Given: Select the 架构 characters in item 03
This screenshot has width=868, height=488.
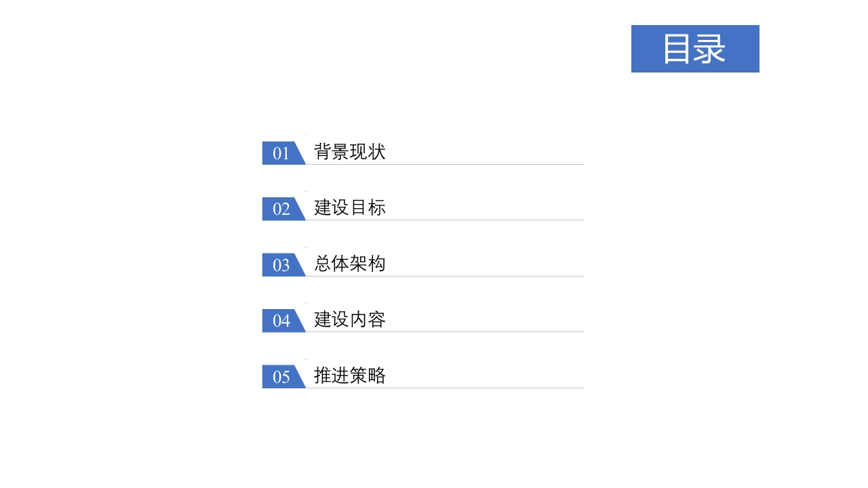Looking at the screenshot, I should tap(368, 263).
